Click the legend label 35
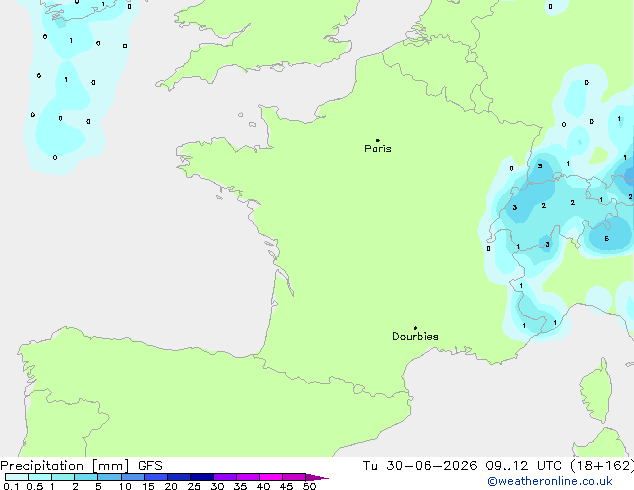 point(240,486)
